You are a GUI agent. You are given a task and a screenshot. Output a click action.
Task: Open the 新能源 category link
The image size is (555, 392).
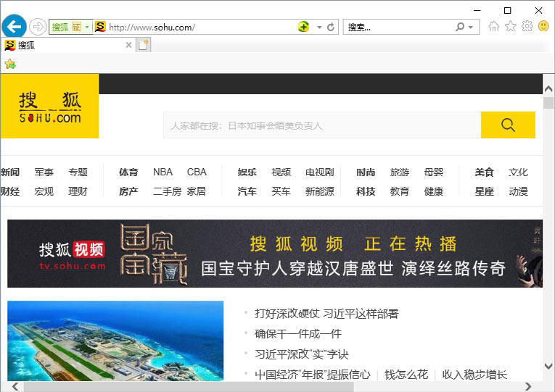click(x=319, y=192)
